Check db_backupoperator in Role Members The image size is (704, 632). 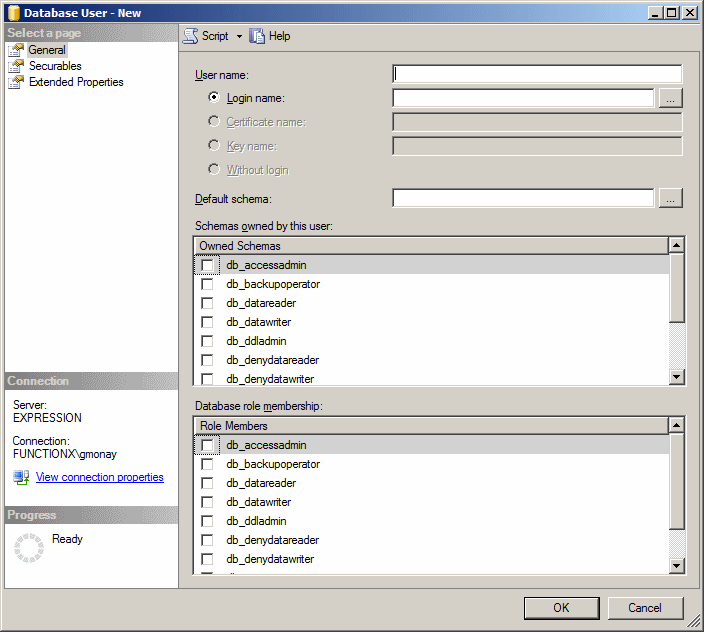(x=207, y=464)
